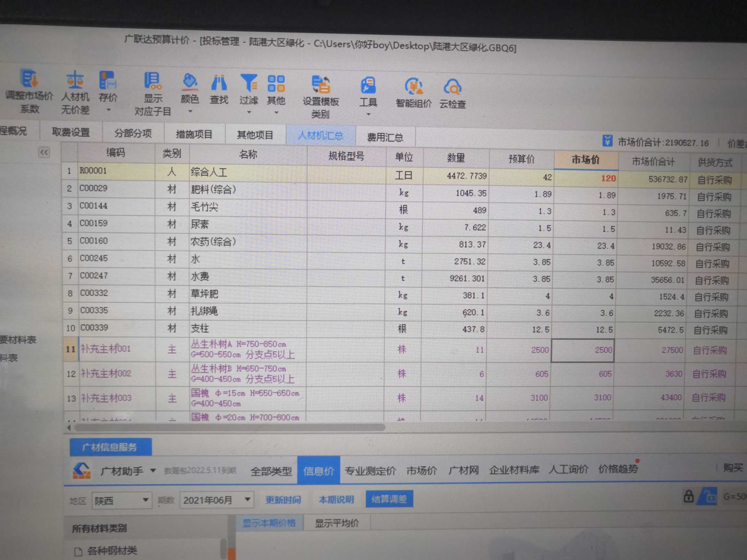The height and width of the screenshot is (560, 747).
Task: Click the 人材机无价差 scales icon
Action: pyautogui.click(x=75, y=80)
